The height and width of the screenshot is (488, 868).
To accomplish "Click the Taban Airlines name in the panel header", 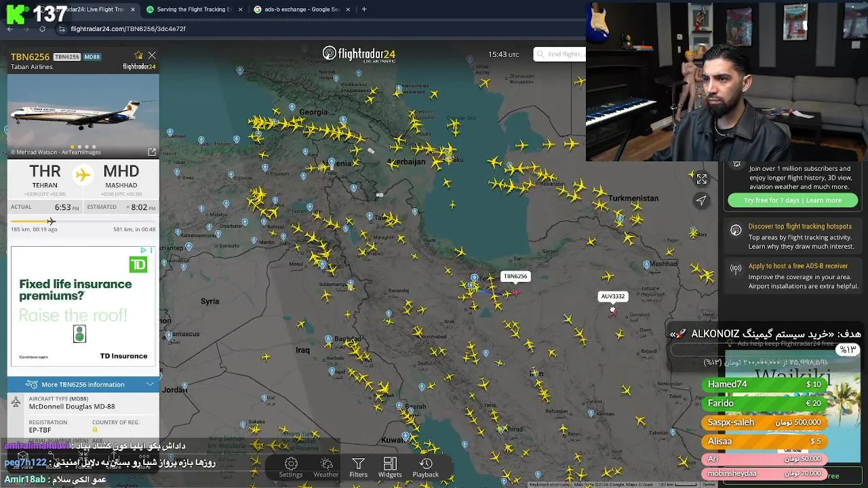I will coord(31,67).
